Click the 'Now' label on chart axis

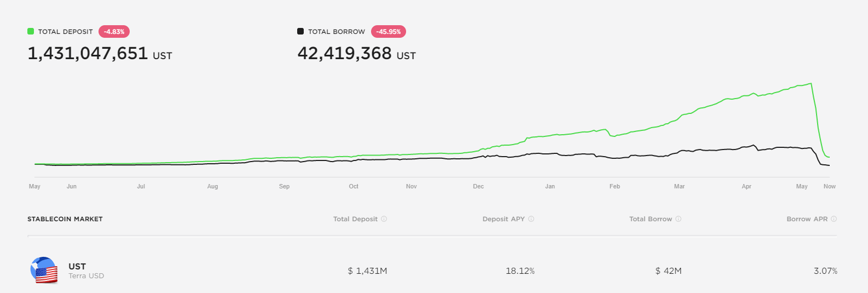(x=829, y=187)
